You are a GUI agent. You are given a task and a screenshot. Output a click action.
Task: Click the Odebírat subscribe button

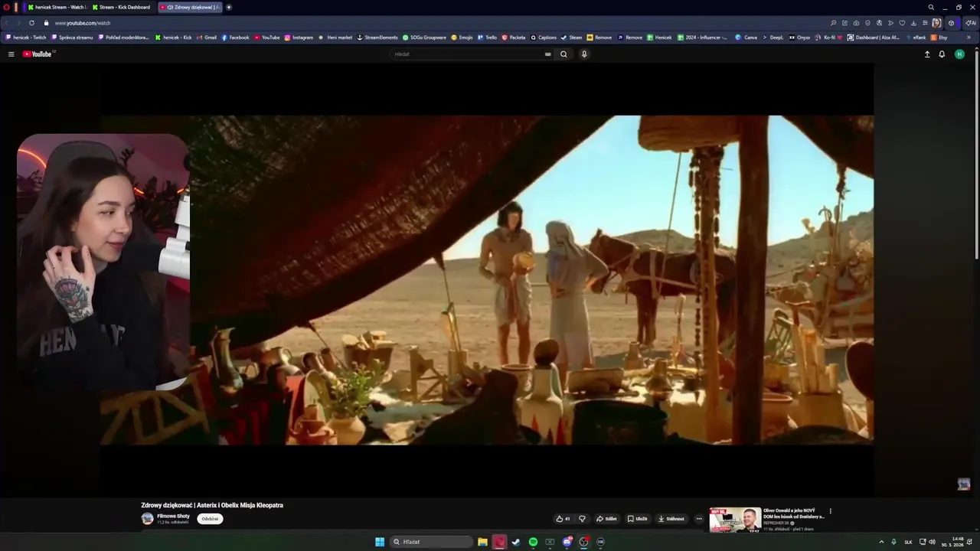point(210,519)
